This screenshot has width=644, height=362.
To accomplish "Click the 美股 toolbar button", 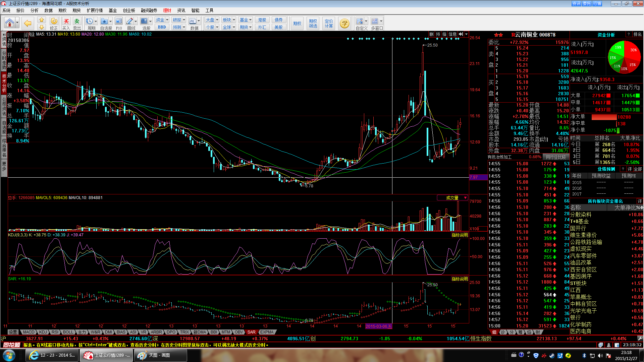I will pos(278,27).
